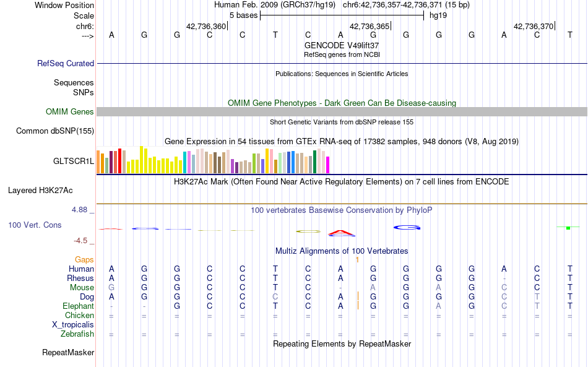Open the RefSeq Curated track label

(65, 63)
